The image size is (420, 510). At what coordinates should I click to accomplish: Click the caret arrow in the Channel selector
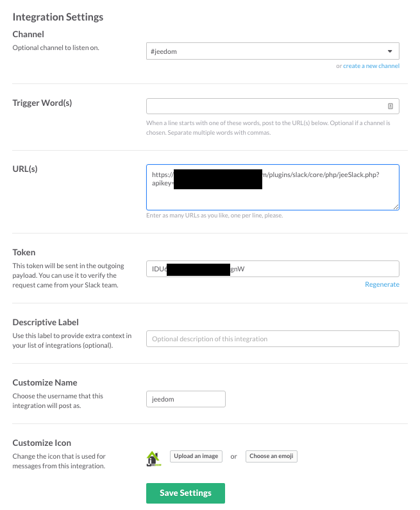[390, 51]
